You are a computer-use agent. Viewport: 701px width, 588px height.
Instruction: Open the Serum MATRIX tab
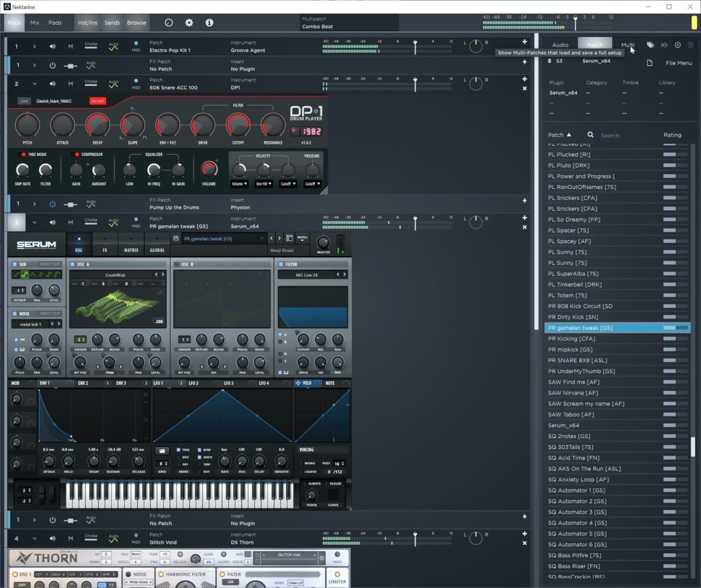(130, 244)
